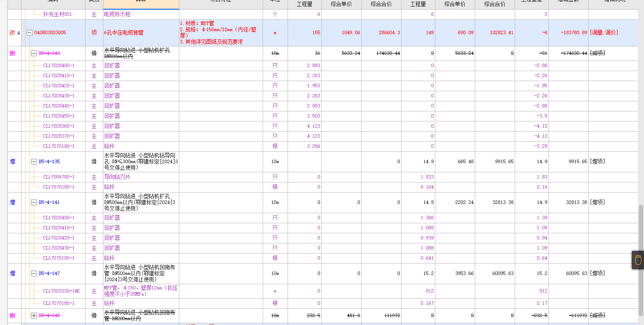Select the 补充主材001 code cell

coord(57,14)
